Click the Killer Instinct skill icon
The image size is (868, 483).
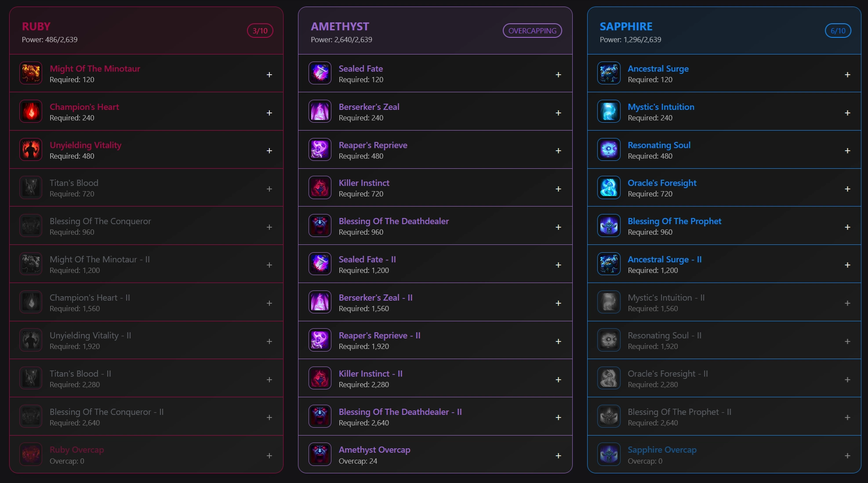tap(320, 188)
